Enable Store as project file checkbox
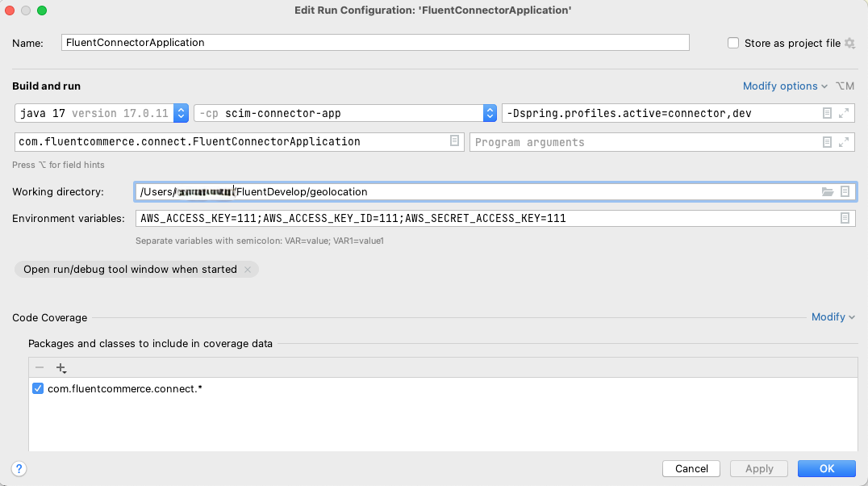868x486 pixels. (733, 44)
